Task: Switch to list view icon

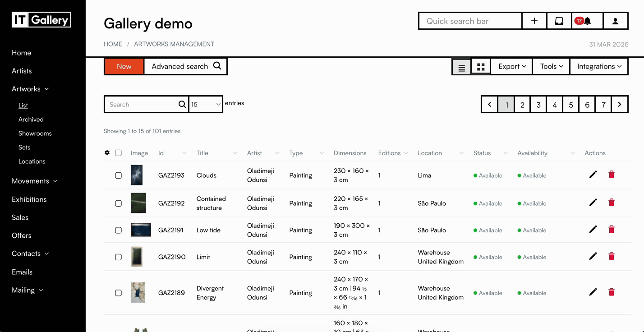Action: pos(461,67)
